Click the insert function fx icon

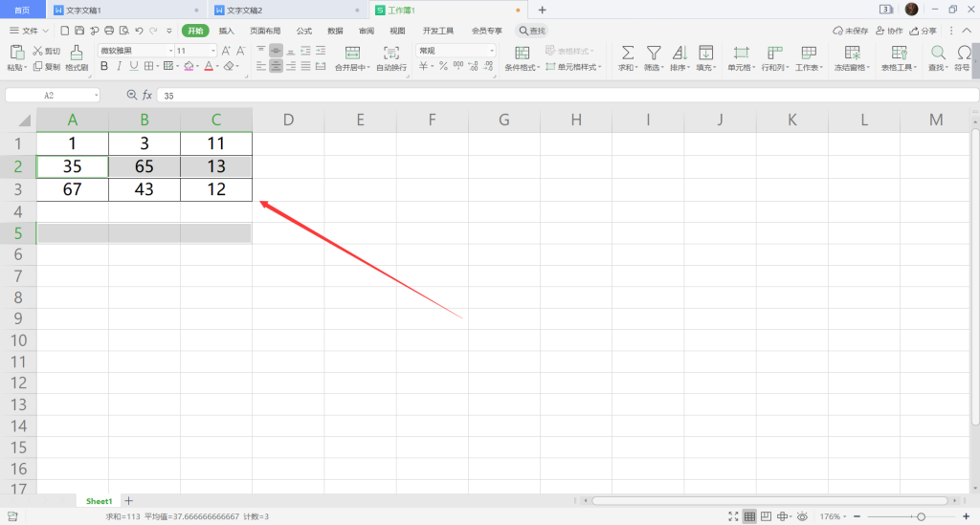pos(147,95)
